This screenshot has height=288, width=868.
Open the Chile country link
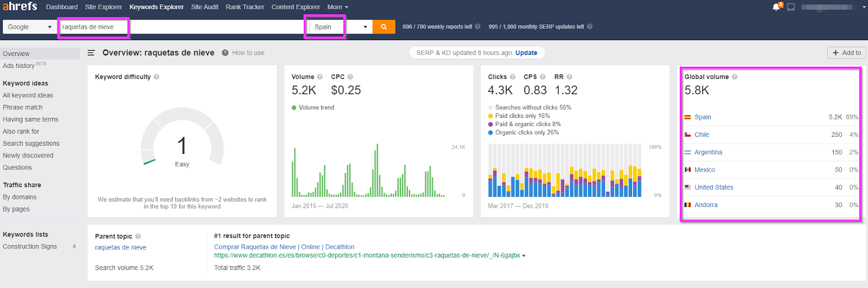[x=702, y=135]
